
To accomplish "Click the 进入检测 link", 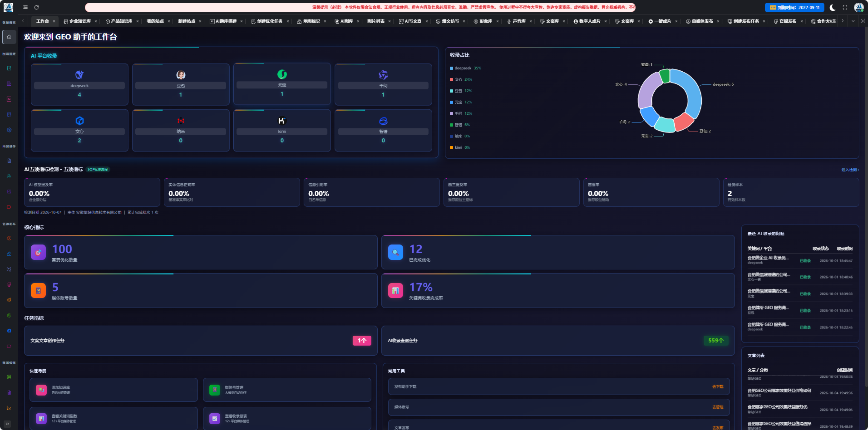I will coord(850,170).
